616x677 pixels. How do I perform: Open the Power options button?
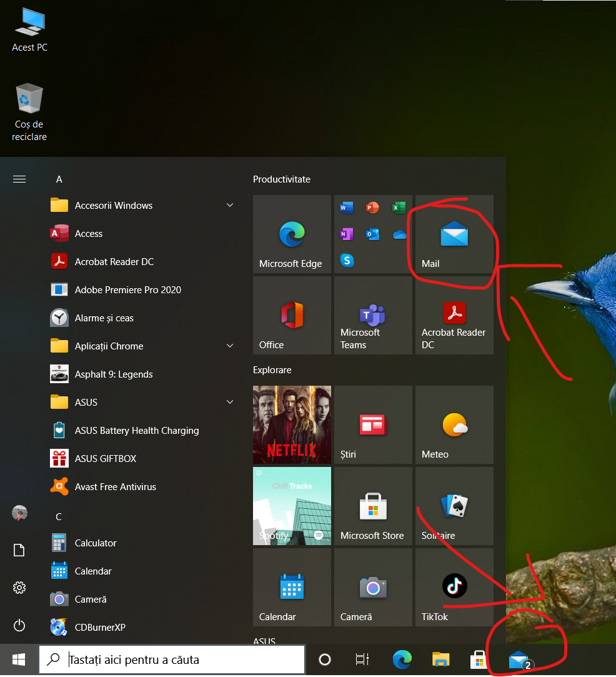click(x=19, y=625)
